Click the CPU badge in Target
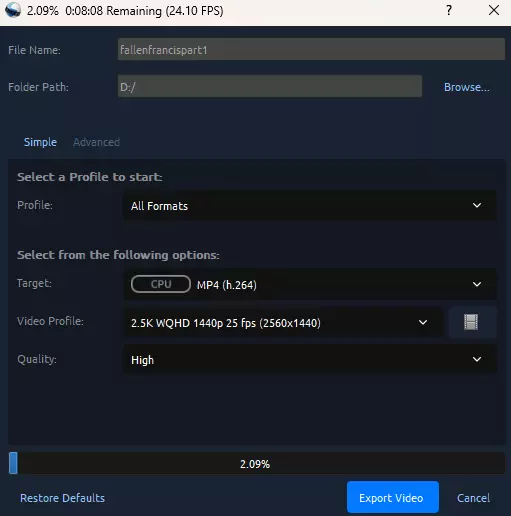This screenshot has width=511, height=516. [161, 284]
